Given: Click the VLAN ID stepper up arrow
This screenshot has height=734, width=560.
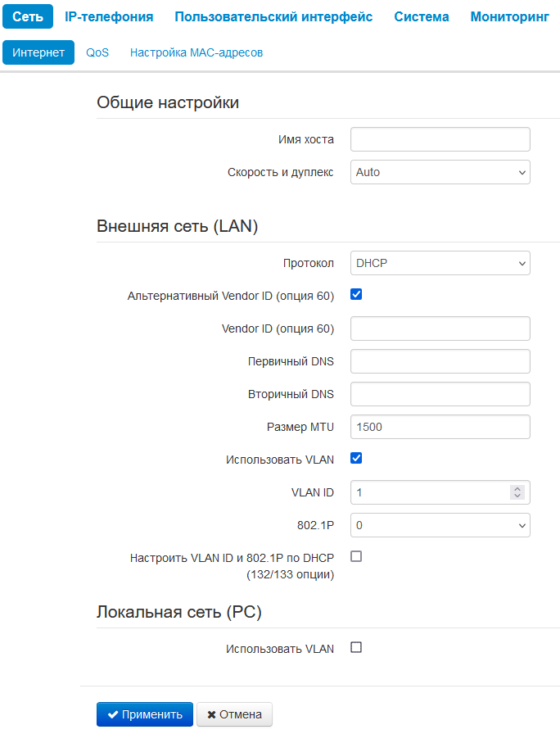Looking at the screenshot, I should 517,489.
